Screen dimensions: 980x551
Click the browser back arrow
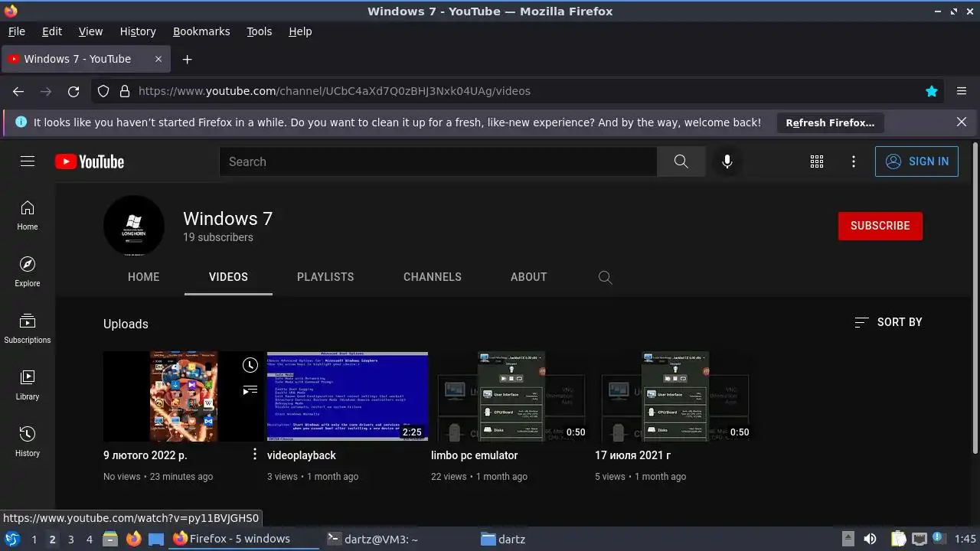(x=18, y=91)
